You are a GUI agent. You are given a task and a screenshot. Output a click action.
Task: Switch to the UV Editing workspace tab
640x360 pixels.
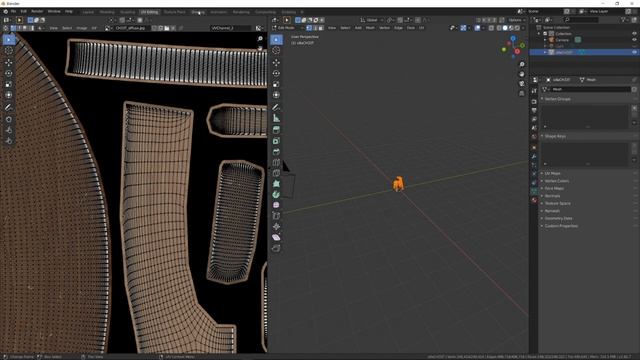[x=149, y=12]
